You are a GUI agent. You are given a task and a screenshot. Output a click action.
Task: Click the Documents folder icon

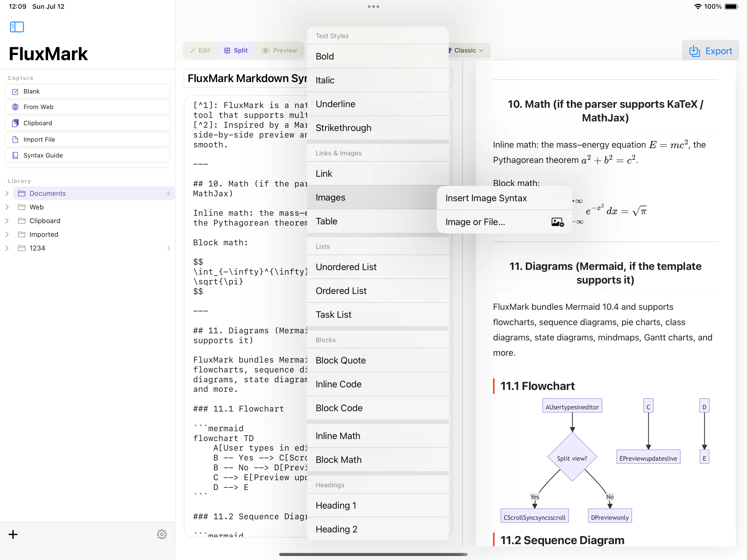click(x=22, y=194)
